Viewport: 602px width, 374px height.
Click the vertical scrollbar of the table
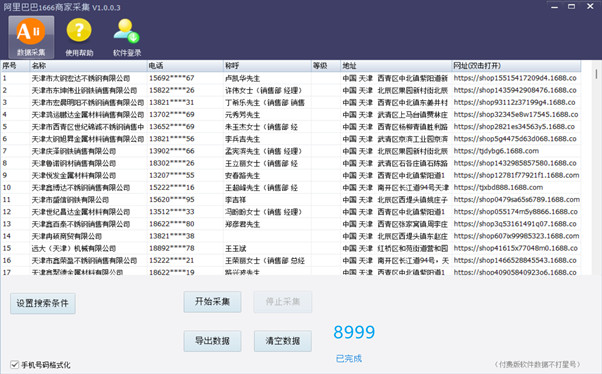pos(596,74)
